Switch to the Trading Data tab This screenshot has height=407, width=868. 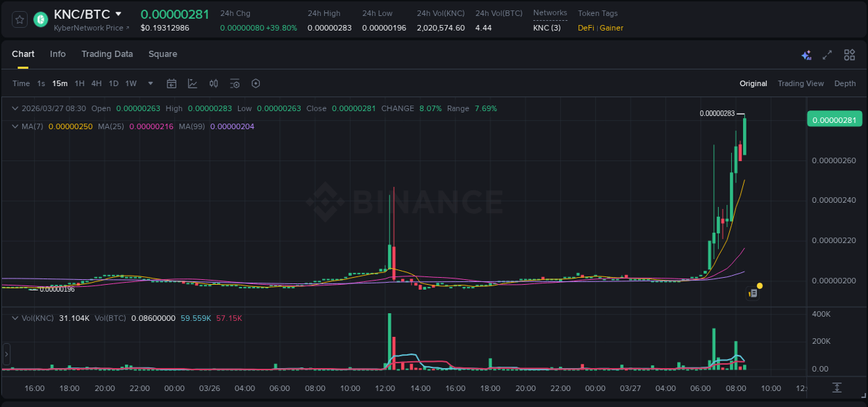coord(107,54)
